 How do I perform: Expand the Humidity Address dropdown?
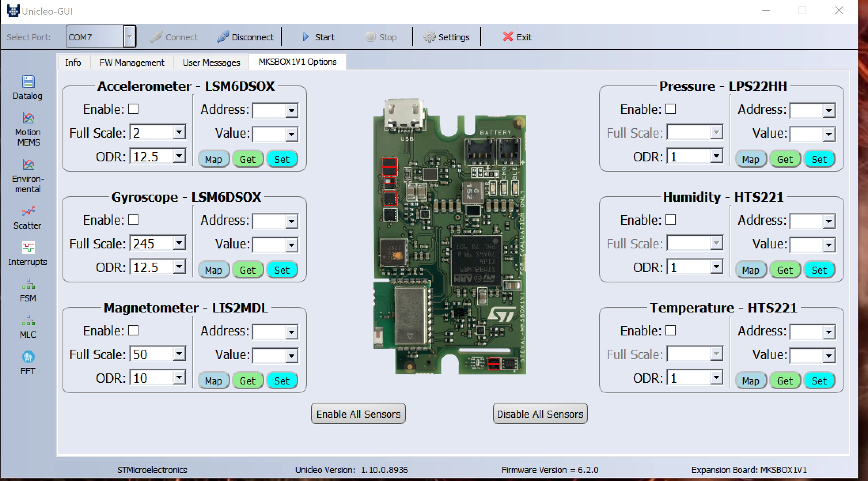pos(829,222)
